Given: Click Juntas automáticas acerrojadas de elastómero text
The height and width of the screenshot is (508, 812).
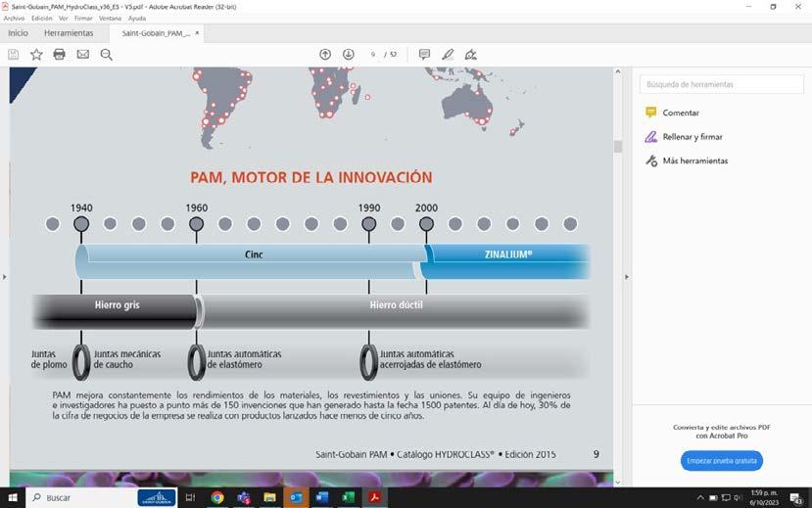Looking at the screenshot, I should [430, 359].
